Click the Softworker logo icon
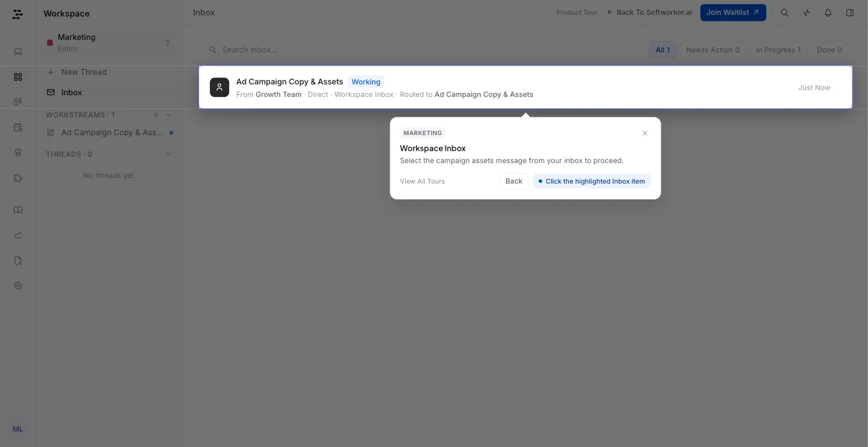Image resolution: width=868 pixels, height=447 pixels. point(17,14)
